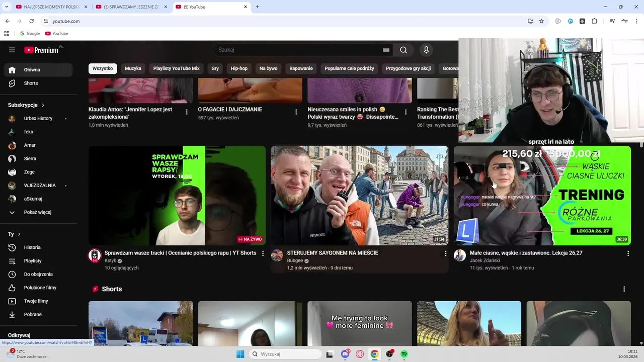Screen dimensions: 644x362
Task: Play STERUJEMY SAYGONEM NA MIEŚCIE thumbnail
Action: [359, 196]
